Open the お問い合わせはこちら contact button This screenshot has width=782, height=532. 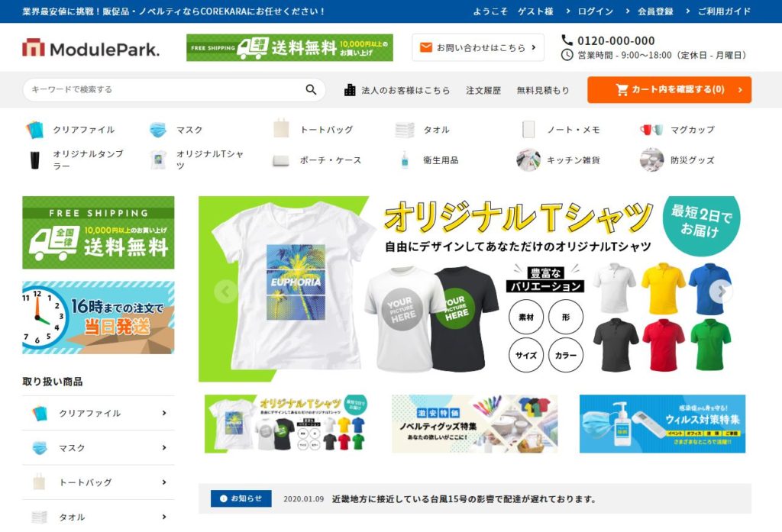click(x=477, y=47)
